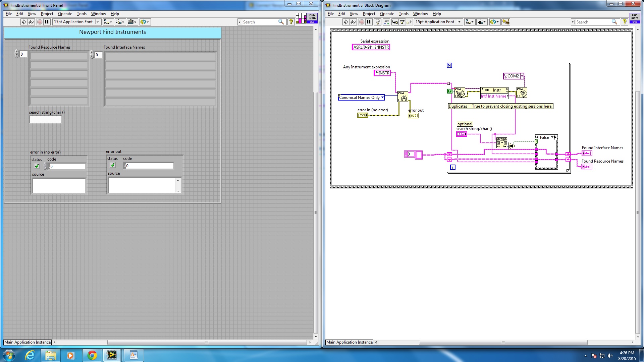The width and height of the screenshot is (644, 362).
Task: Open Window menu in Block Diagram
Action: 420,14
